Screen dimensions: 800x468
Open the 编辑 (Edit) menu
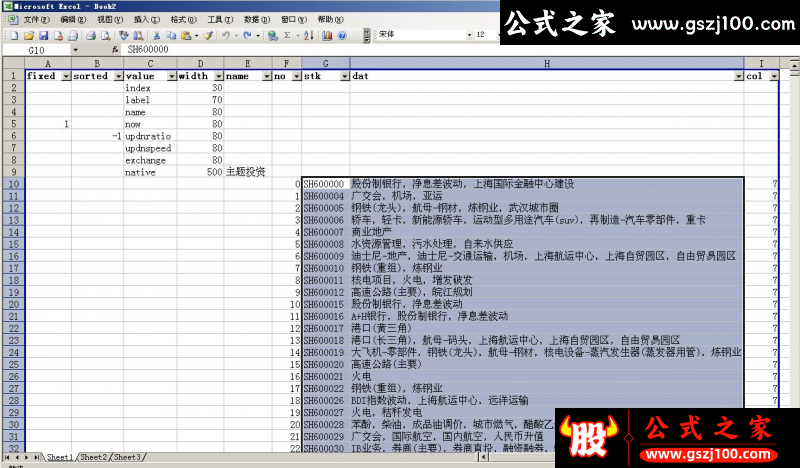pyautogui.click(x=73, y=19)
